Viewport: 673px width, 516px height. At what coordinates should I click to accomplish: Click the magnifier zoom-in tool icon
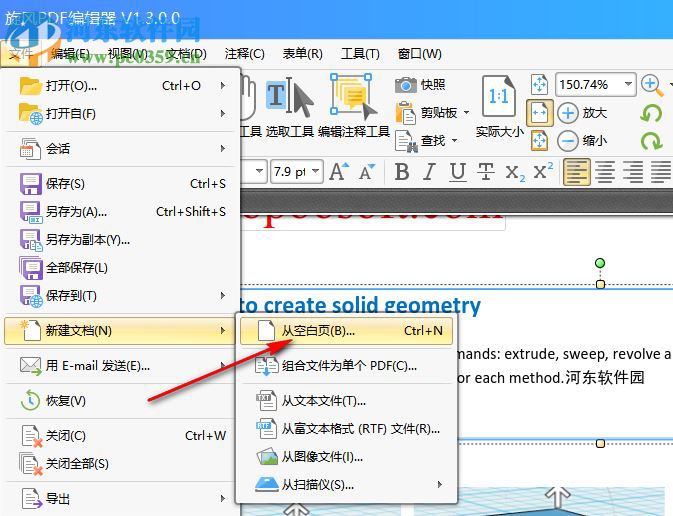(652, 85)
